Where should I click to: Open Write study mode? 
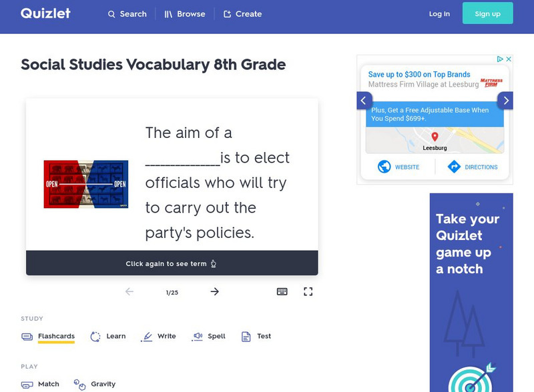click(159, 337)
